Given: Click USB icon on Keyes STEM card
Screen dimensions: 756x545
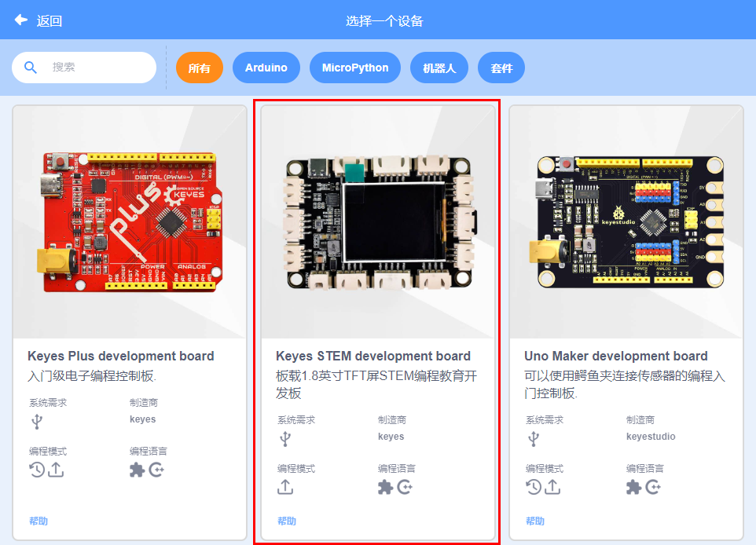Looking at the screenshot, I should tap(285, 438).
